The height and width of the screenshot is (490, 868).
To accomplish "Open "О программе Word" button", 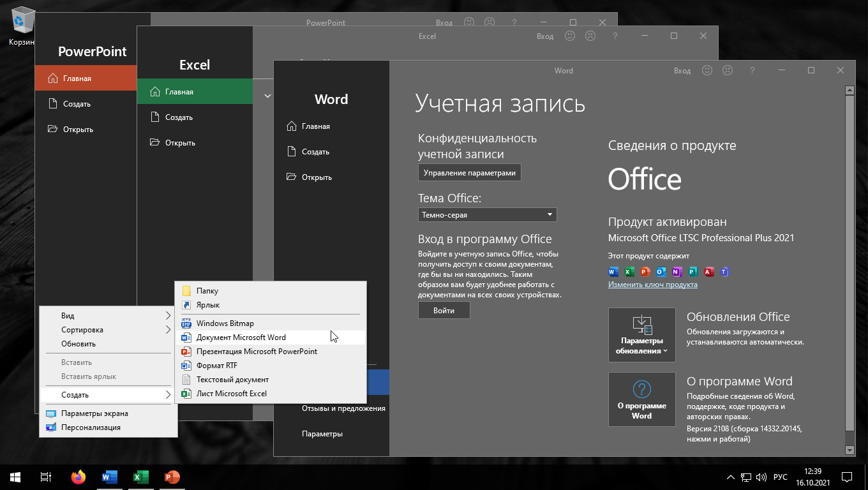I will [641, 399].
